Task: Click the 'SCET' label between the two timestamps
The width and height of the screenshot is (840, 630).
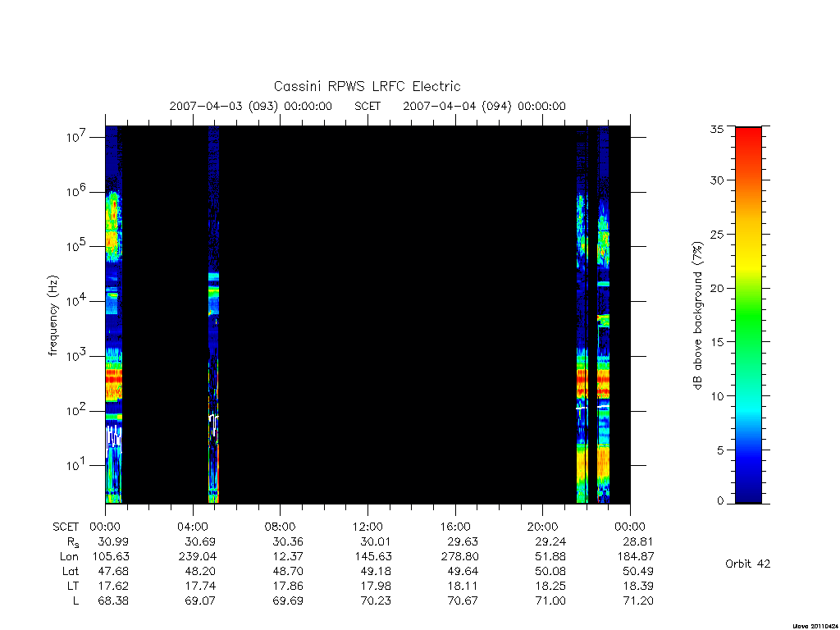Action: pos(367,106)
